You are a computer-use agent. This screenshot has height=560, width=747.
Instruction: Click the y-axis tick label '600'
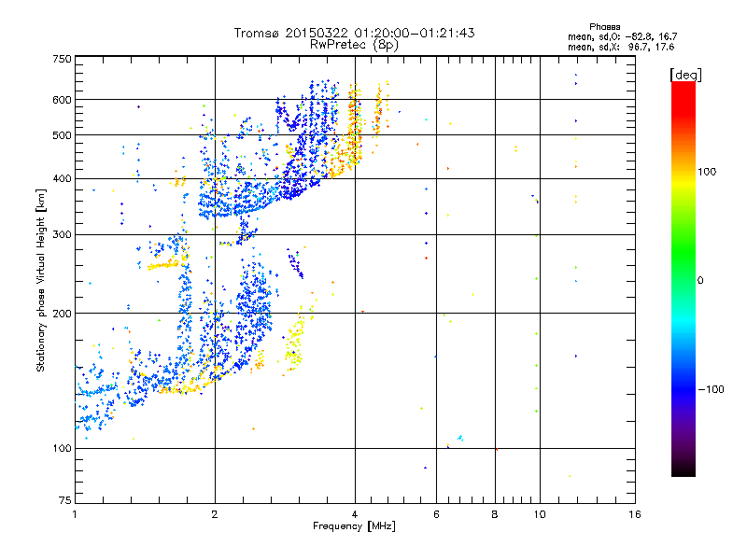point(63,100)
